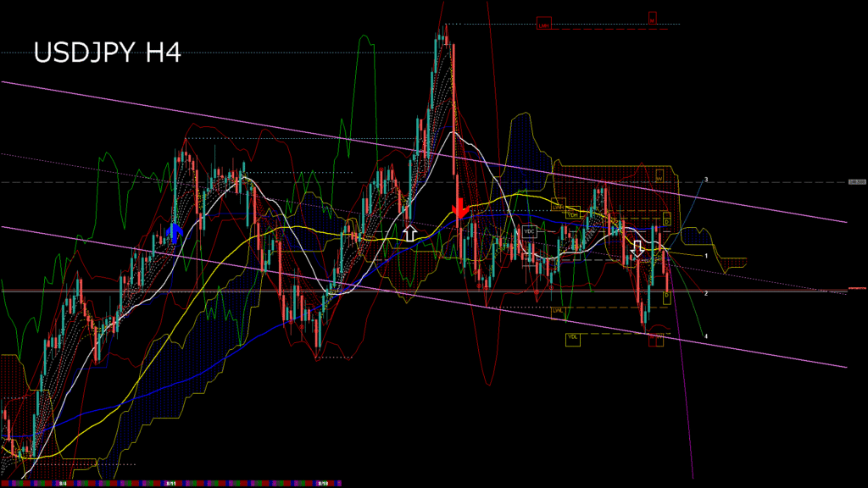Select projection line endpoint labeled 3
Screen dimensions: 868x488
click(x=706, y=180)
